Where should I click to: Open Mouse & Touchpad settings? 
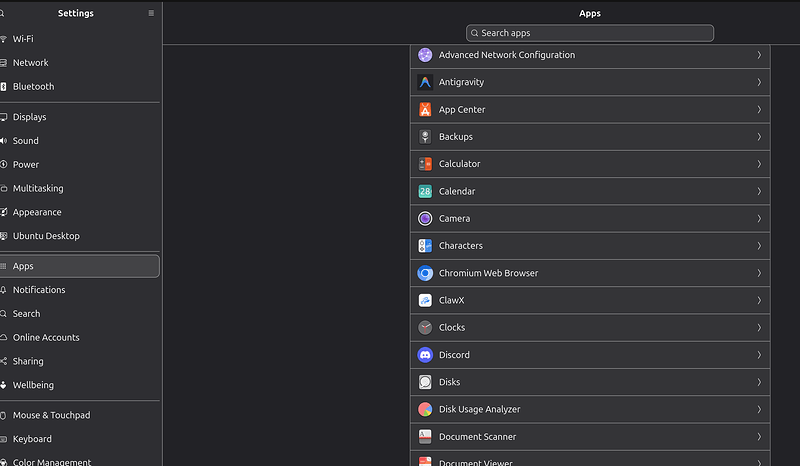coord(79,415)
